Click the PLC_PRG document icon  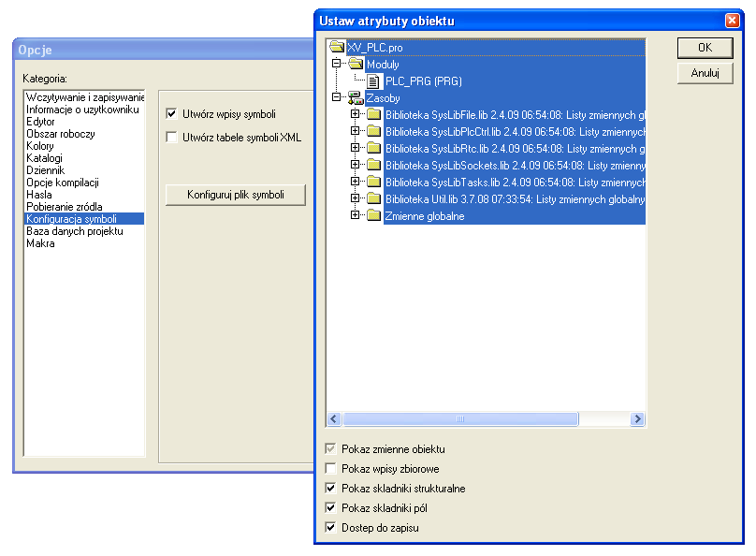coord(373,81)
